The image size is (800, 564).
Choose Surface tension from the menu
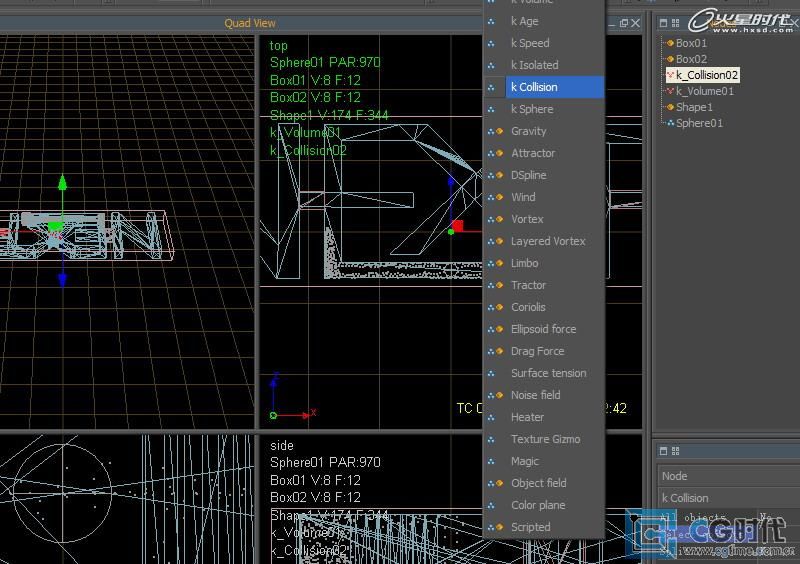[544, 373]
